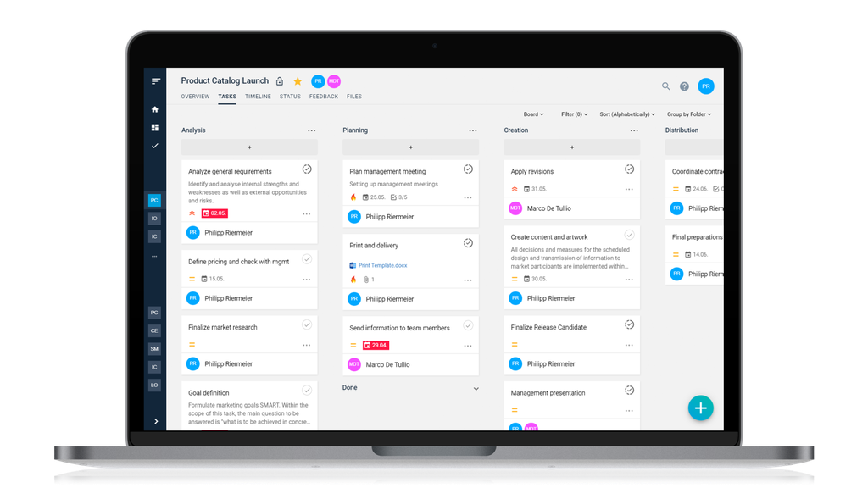Open the CE project in sidebar

point(154,330)
